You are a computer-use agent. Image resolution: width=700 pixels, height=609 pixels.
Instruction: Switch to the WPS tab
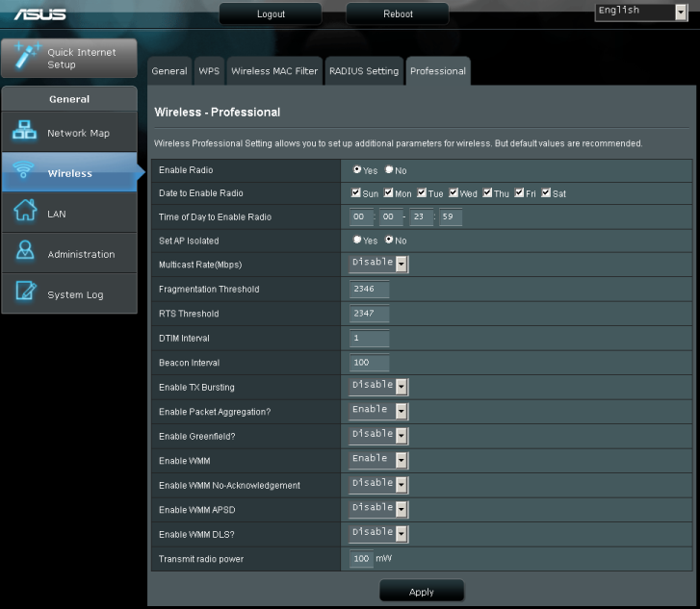(209, 71)
